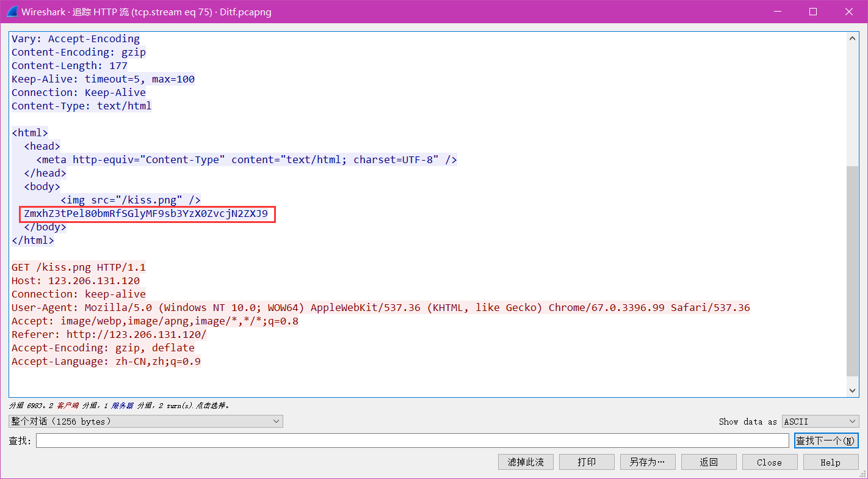Maximize the Wireshark stream window
This screenshot has height=479, width=868.
pos(813,12)
